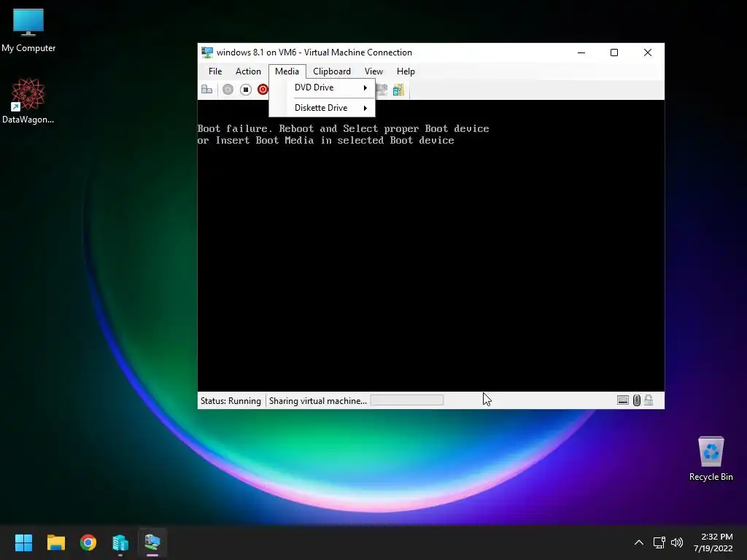Open the Clipboard menu

[x=332, y=71]
